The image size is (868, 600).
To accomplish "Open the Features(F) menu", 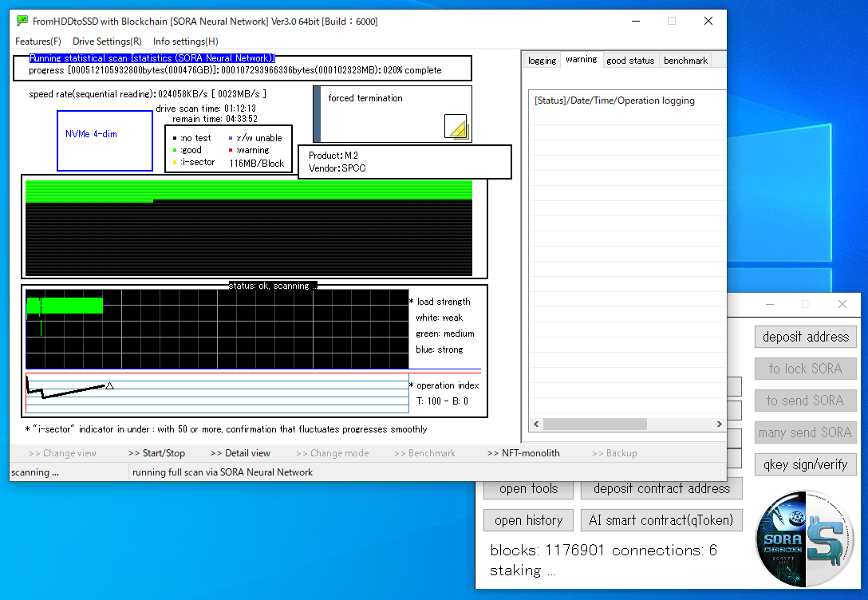I will 38,41.
